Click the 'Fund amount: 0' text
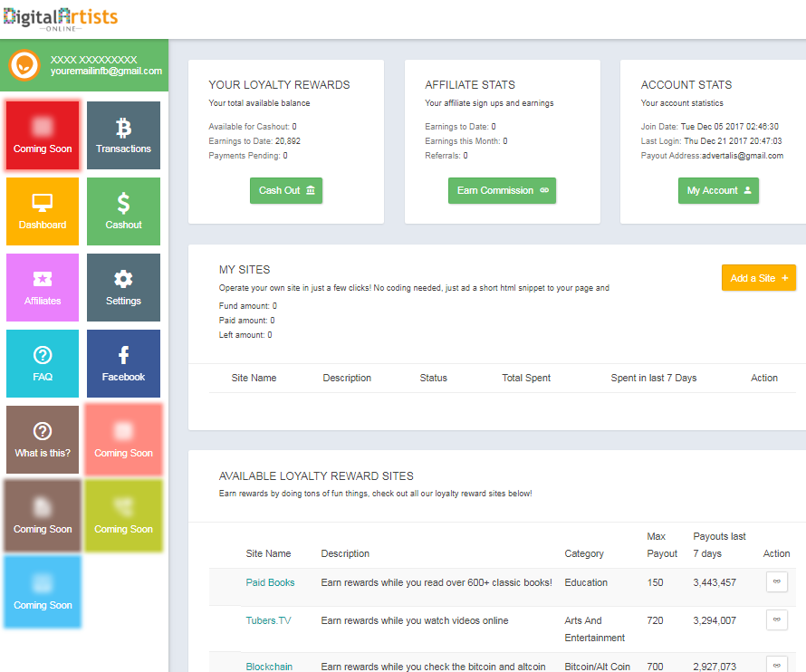Viewport: 806px width, 672px height. [248, 306]
